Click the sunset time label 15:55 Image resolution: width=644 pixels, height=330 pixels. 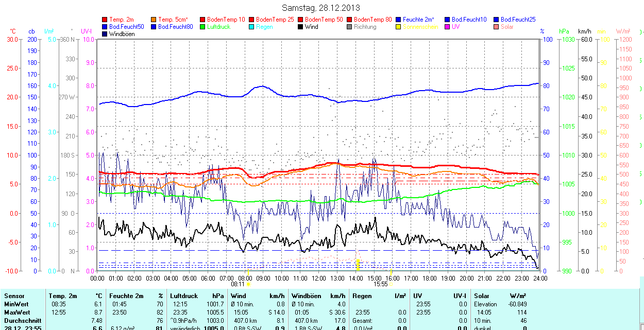click(380, 284)
